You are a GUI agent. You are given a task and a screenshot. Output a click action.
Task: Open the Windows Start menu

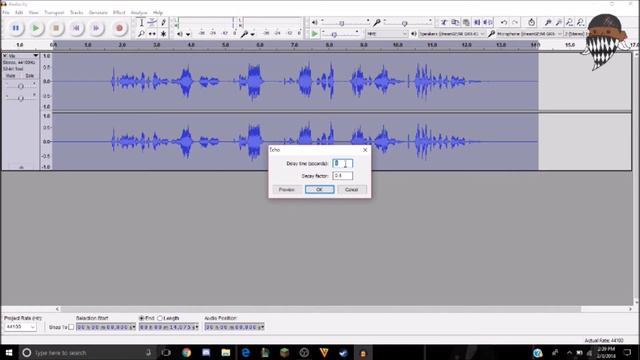(x=9, y=352)
